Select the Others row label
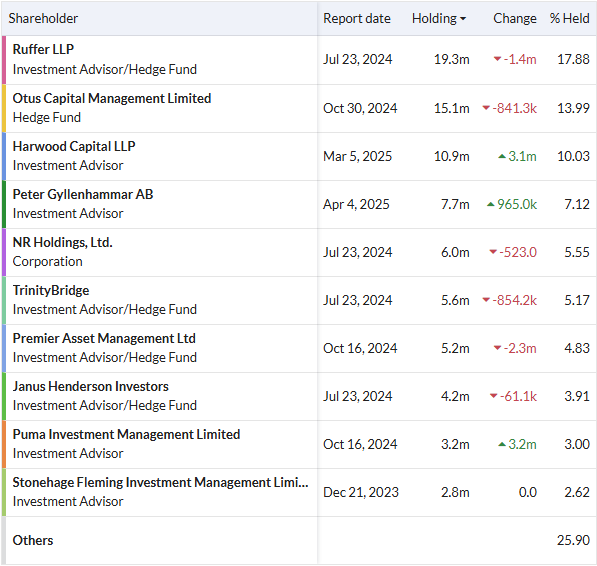 click(33, 540)
